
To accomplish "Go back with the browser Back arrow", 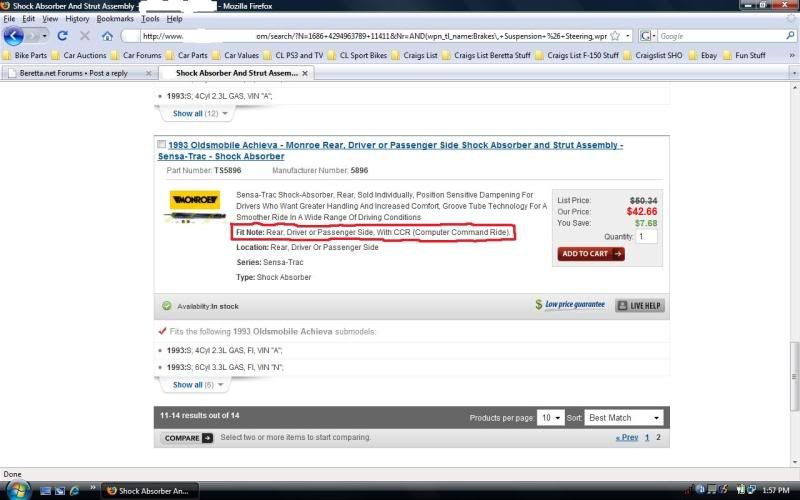I will (14, 36).
